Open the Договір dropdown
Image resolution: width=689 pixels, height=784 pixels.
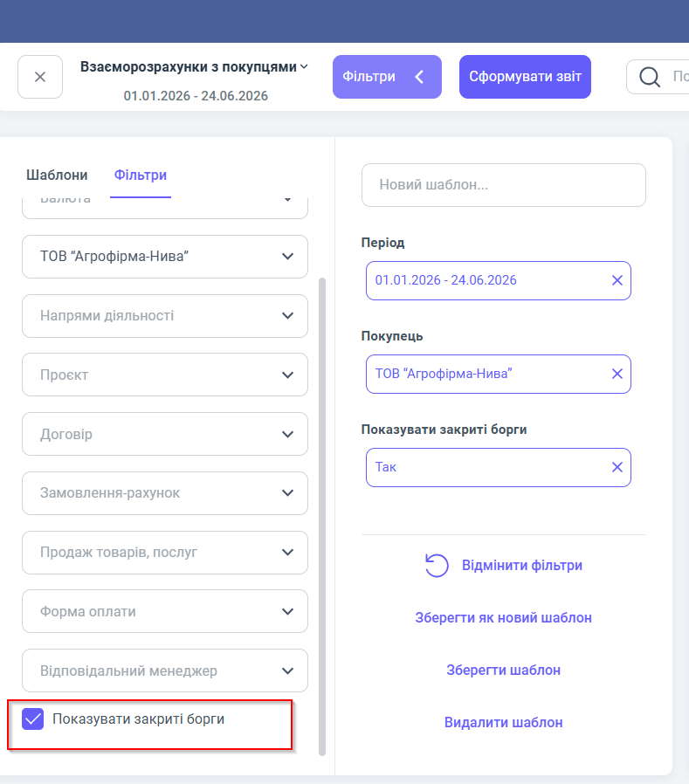pos(165,434)
